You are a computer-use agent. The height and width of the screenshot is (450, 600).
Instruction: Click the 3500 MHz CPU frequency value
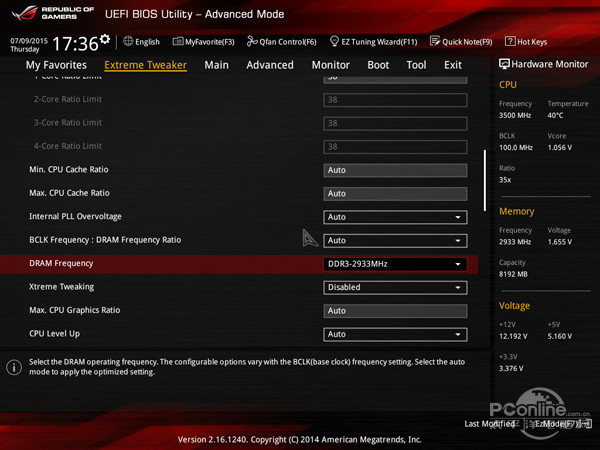pos(515,115)
